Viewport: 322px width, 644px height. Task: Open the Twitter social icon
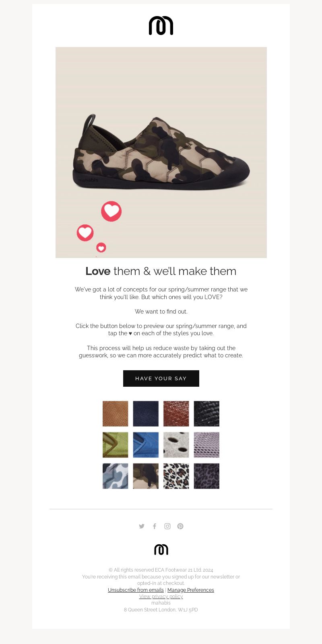(142, 526)
